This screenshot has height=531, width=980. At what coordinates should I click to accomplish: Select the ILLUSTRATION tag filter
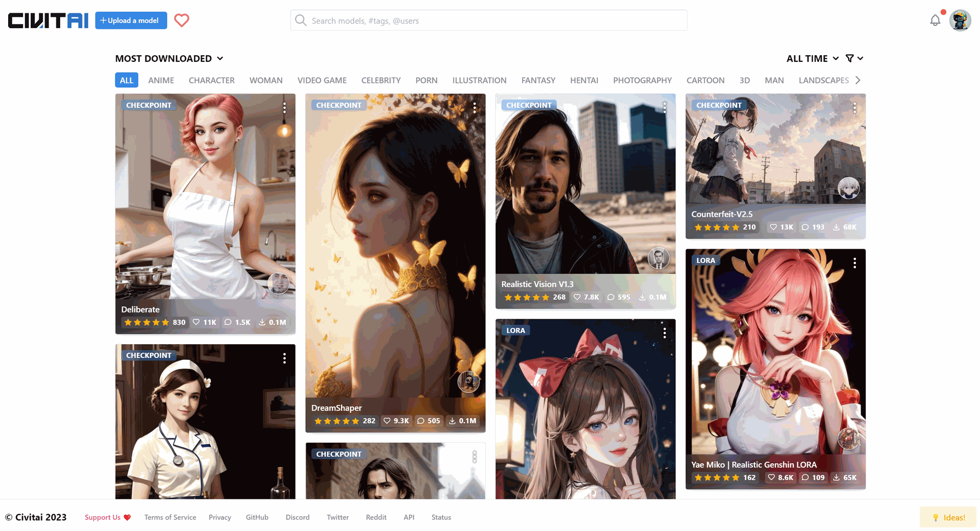(479, 80)
